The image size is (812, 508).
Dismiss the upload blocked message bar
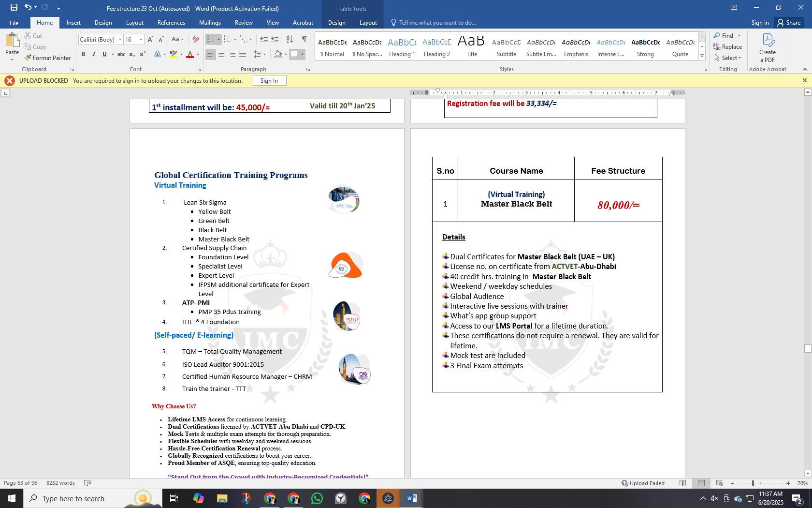(x=804, y=80)
